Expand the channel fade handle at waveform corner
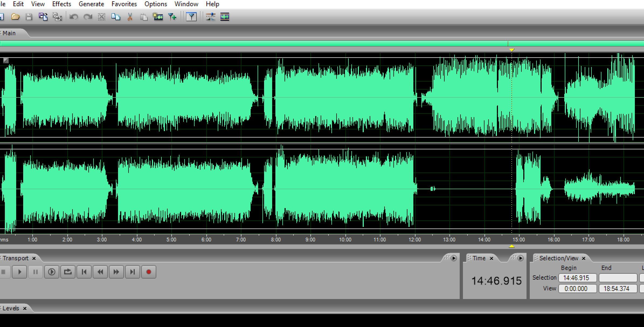The height and width of the screenshot is (327, 644). point(6,61)
